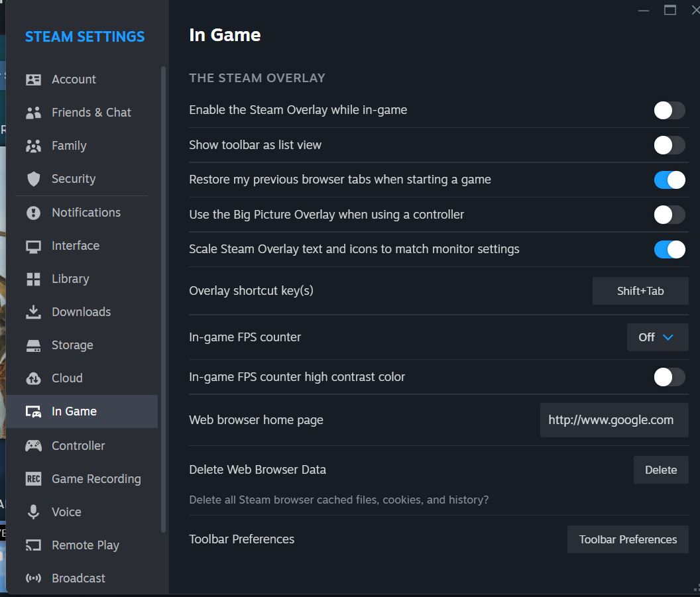Disable restoring previous browser tabs when starting games

coord(669,180)
